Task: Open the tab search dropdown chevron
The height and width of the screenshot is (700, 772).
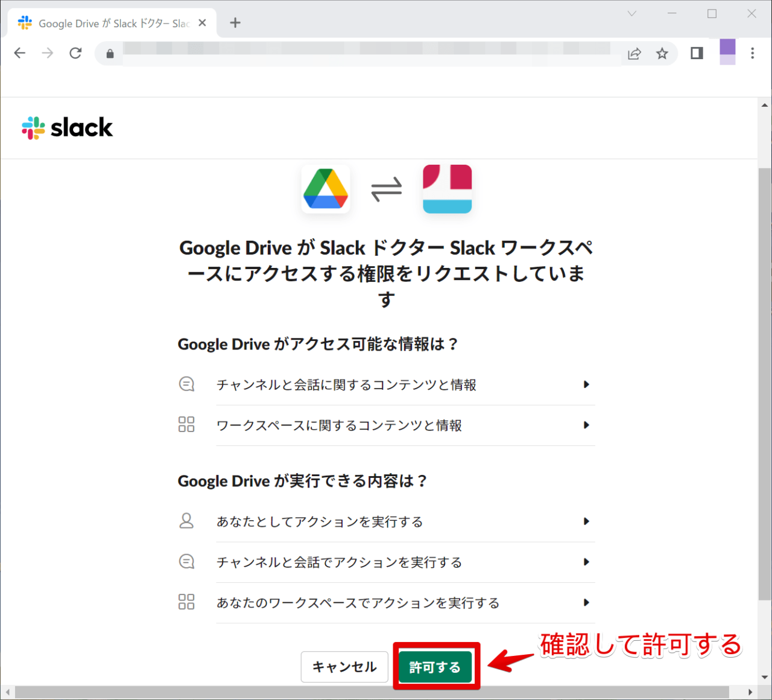Action: pyautogui.click(x=631, y=13)
